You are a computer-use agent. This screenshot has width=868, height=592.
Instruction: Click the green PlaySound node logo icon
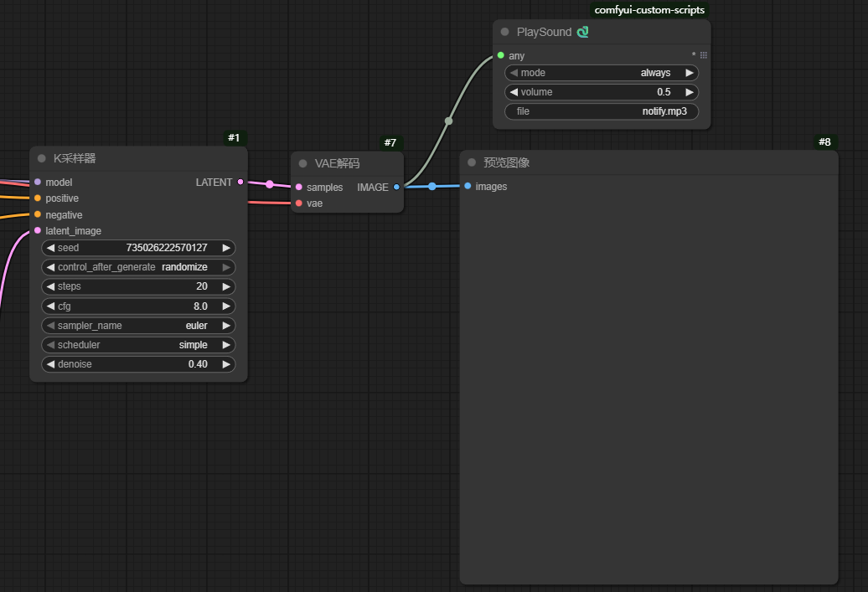coord(583,32)
